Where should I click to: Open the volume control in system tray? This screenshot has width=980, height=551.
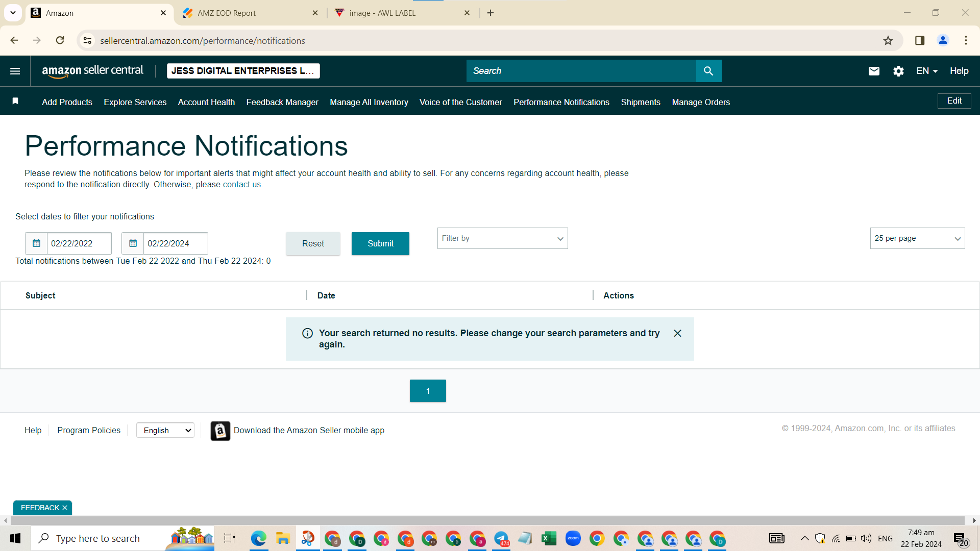[x=866, y=538]
